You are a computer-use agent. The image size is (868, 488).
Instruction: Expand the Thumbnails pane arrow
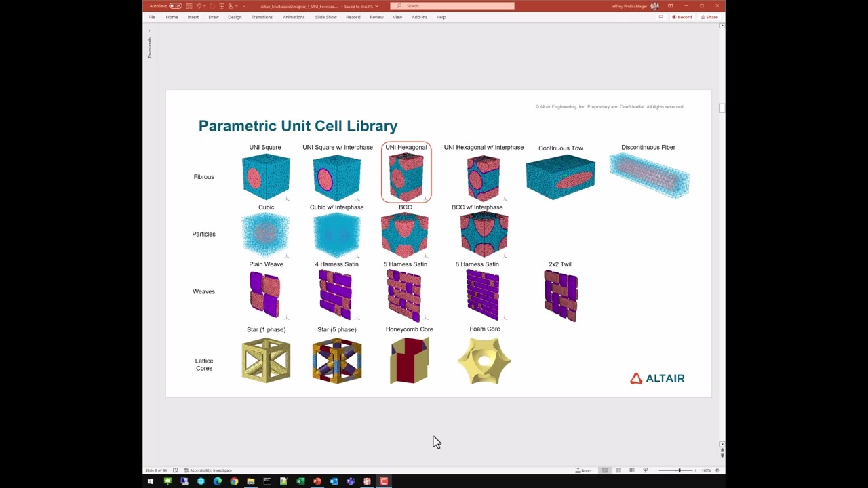coord(149,30)
